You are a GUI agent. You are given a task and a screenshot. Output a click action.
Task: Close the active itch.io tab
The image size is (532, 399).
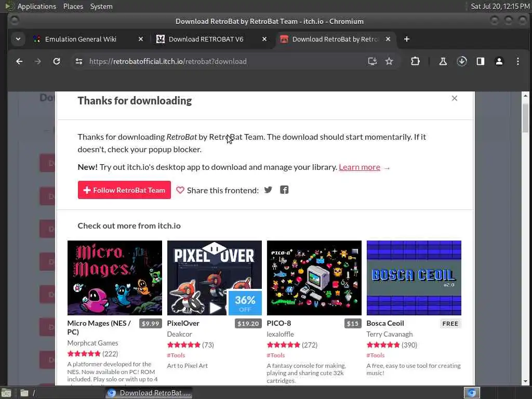[x=388, y=39]
